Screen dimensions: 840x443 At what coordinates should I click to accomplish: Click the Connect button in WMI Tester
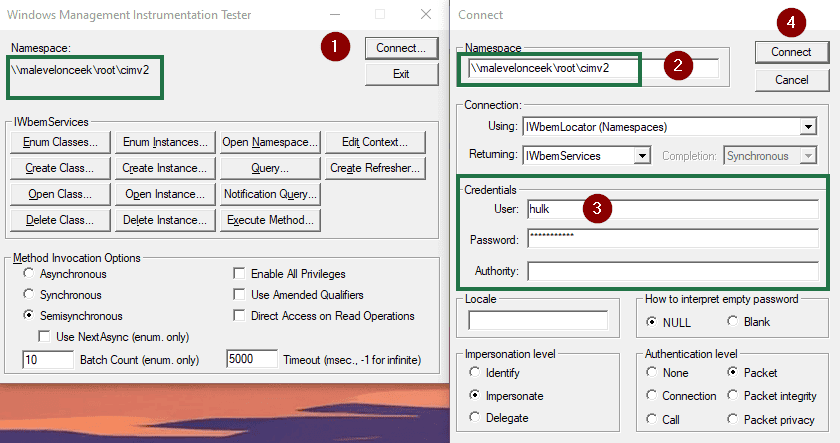click(x=401, y=47)
